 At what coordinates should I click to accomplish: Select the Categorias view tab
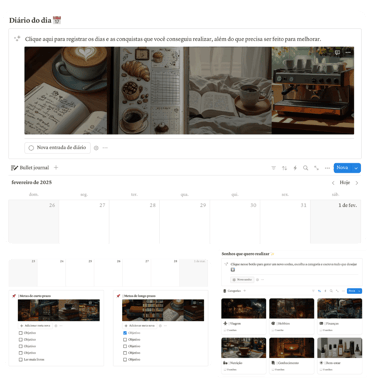pos(232,291)
